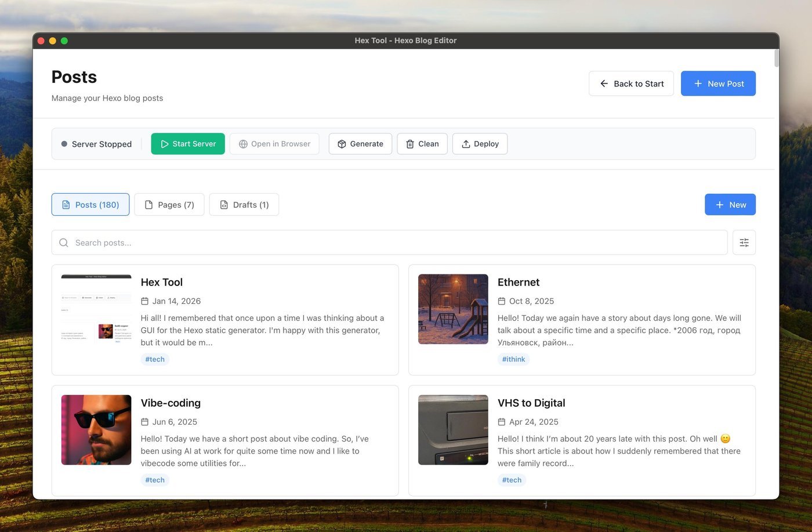The width and height of the screenshot is (812, 532).
Task: Start the server with green play button
Action: (x=188, y=144)
